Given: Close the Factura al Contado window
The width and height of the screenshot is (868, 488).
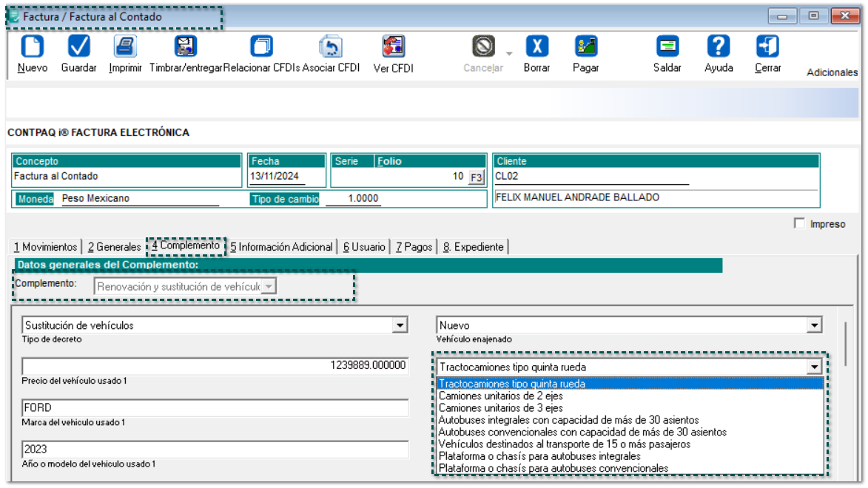Looking at the screenshot, I should pos(845,16).
